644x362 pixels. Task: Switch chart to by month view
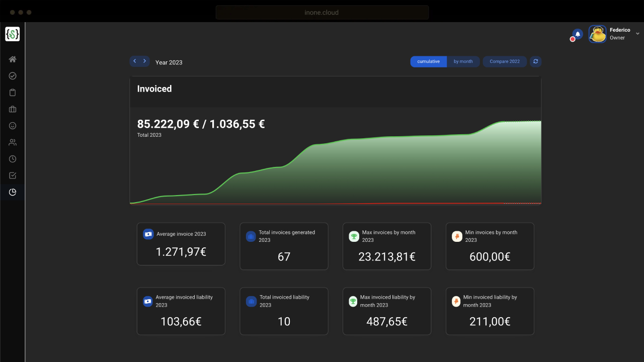tap(463, 61)
